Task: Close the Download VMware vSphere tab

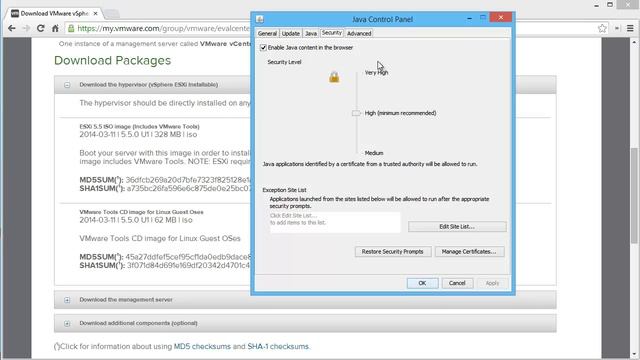Action: pyautogui.click(x=96, y=13)
